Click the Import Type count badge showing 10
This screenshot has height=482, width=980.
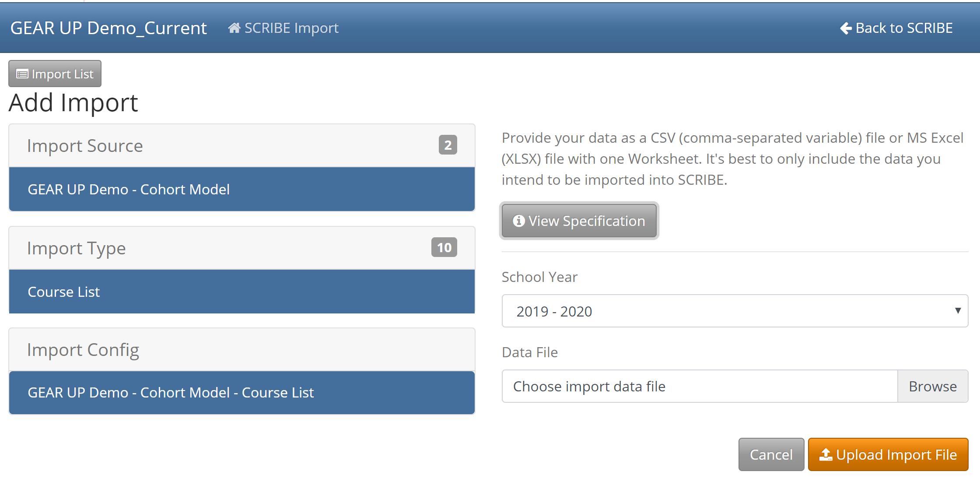click(444, 247)
